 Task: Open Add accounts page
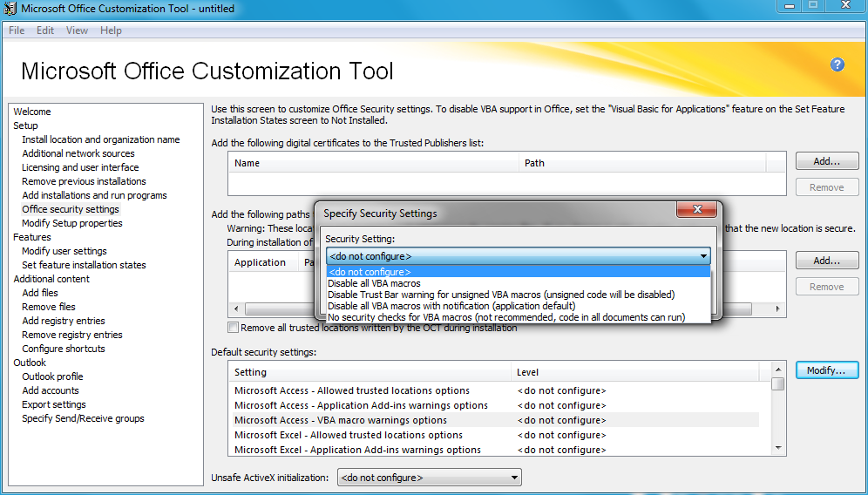tap(51, 390)
